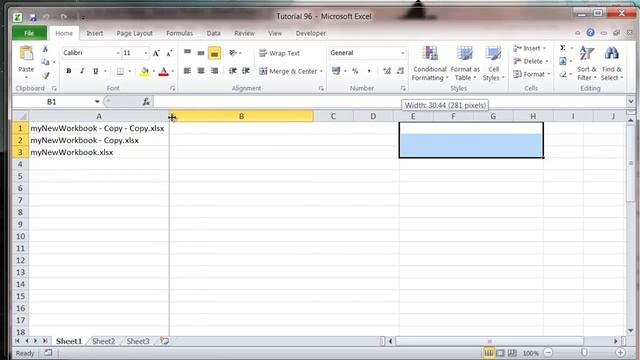Decrease font size with Shrink Font
The height and width of the screenshot is (360, 640).
click(169, 53)
